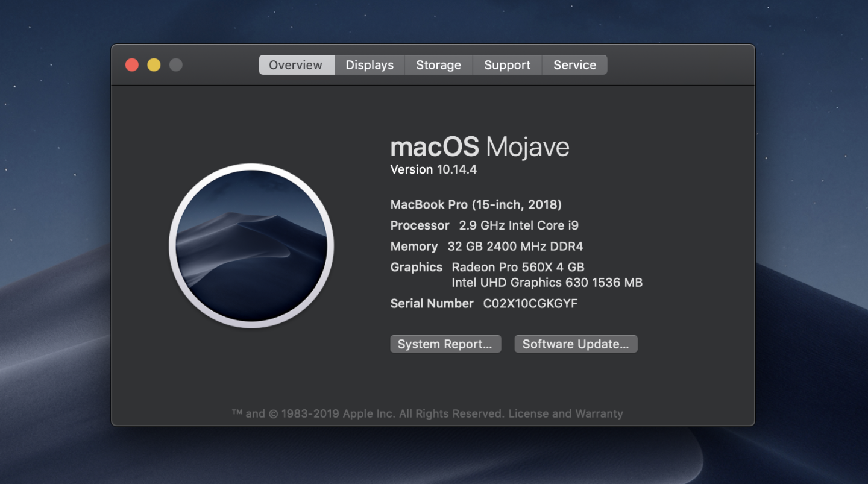Open the License and Warranty link

coord(565,414)
